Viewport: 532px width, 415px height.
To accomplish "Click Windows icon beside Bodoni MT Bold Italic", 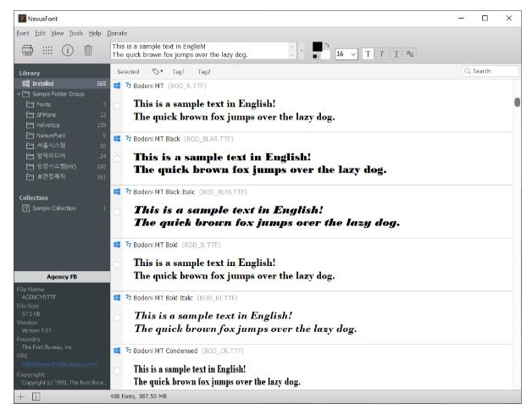I will 117,297.
